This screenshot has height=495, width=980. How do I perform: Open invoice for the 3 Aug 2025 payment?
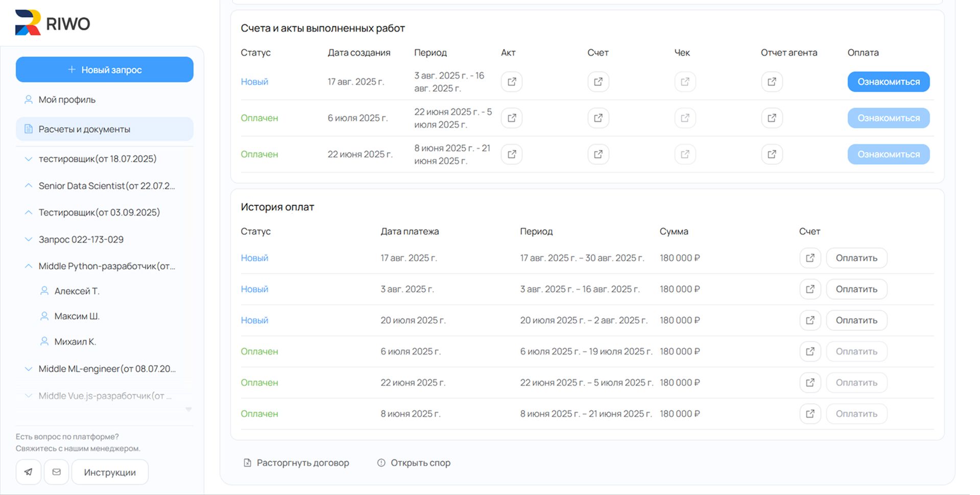(810, 289)
